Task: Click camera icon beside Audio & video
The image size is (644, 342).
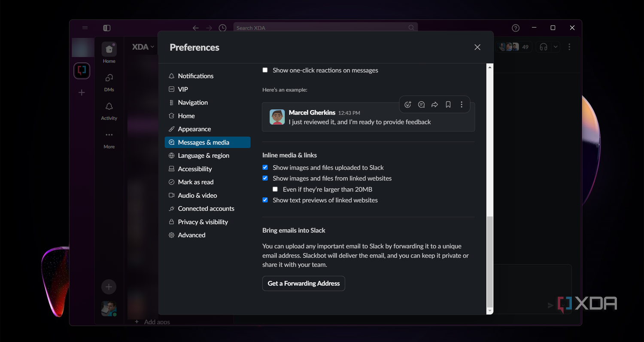Action: click(172, 195)
